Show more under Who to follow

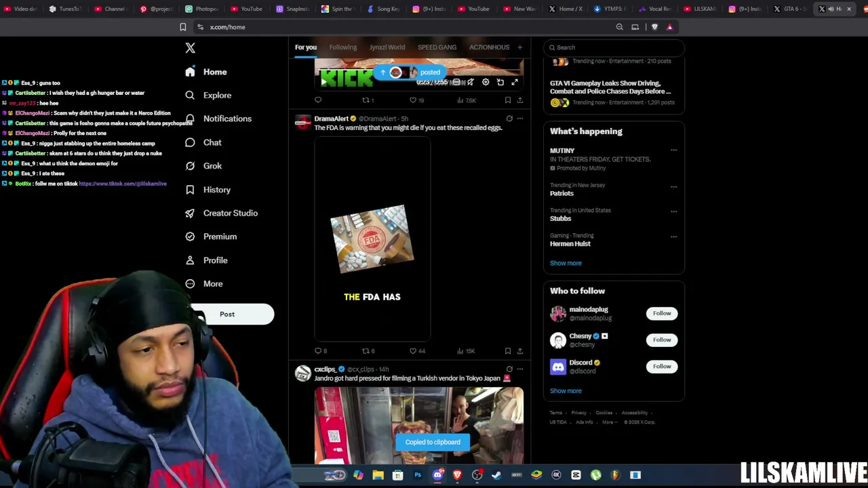click(x=566, y=391)
